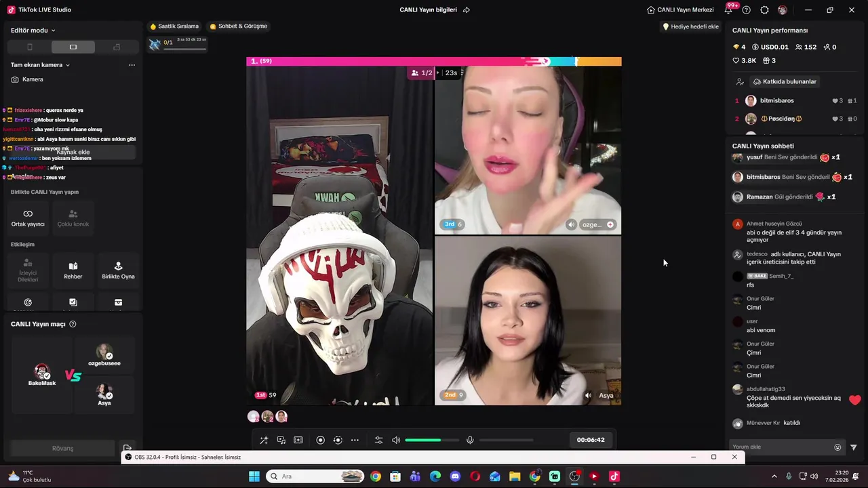Mute Asya's audio in the video tile
868x488 pixels.
(x=588, y=395)
